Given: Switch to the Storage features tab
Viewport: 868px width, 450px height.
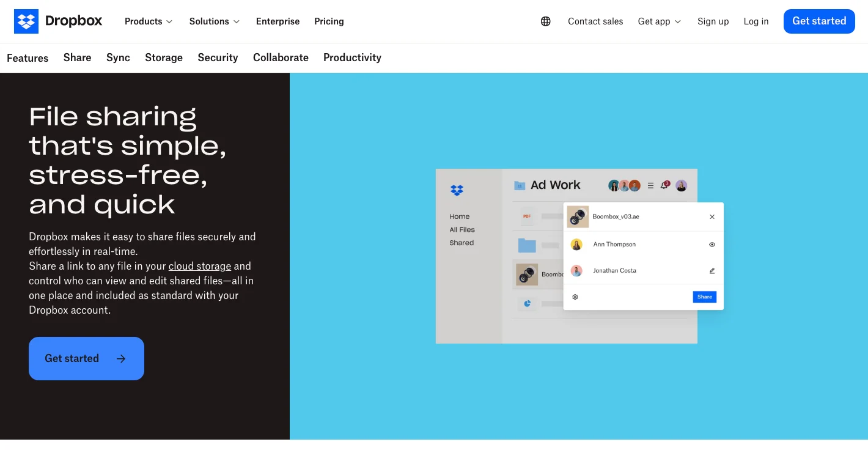Looking at the screenshot, I should 164,57.
